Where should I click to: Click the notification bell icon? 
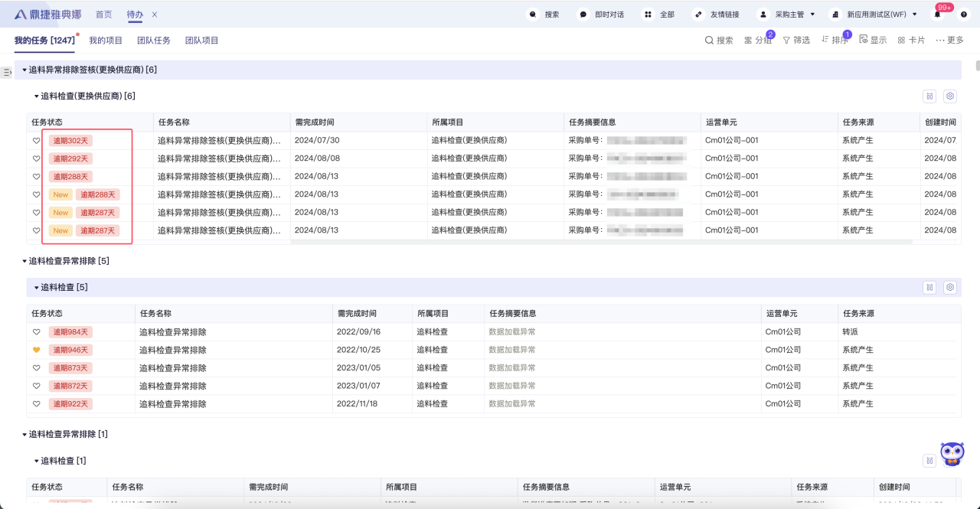pos(937,15)
